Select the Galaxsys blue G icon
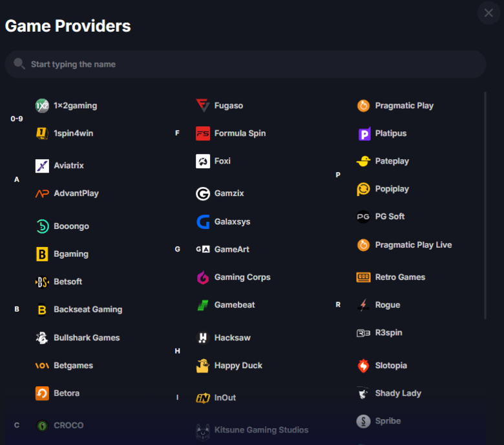Screen dimensions: 504x445 coord(203,222)
